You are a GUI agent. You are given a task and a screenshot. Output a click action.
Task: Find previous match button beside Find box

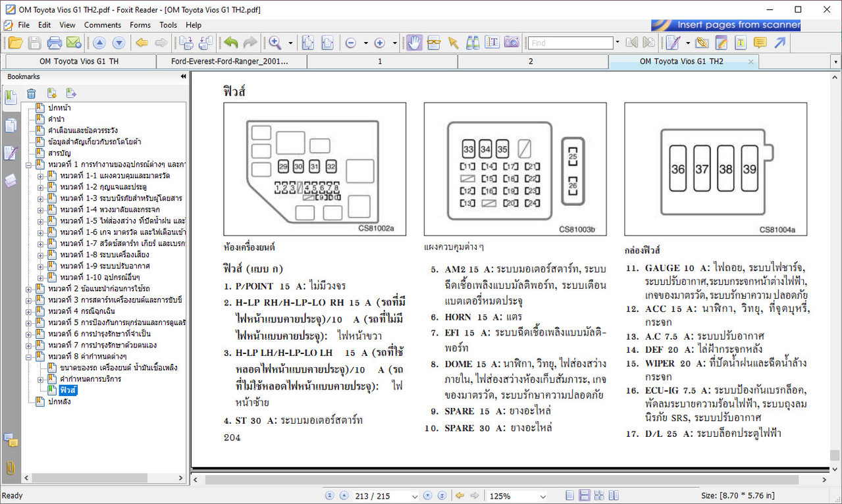coord(631,43)
